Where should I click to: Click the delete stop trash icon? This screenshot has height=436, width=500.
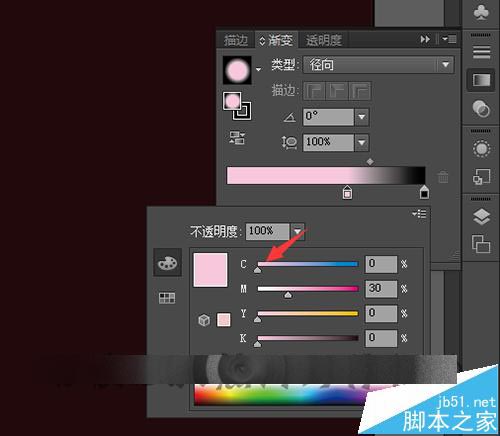(443, 177)
